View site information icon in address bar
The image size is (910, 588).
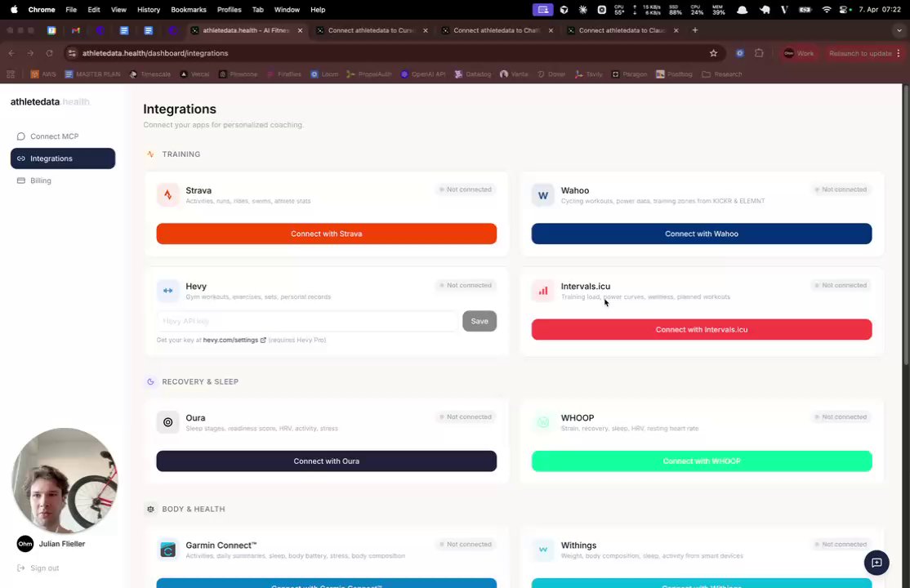tap(72, 53)
